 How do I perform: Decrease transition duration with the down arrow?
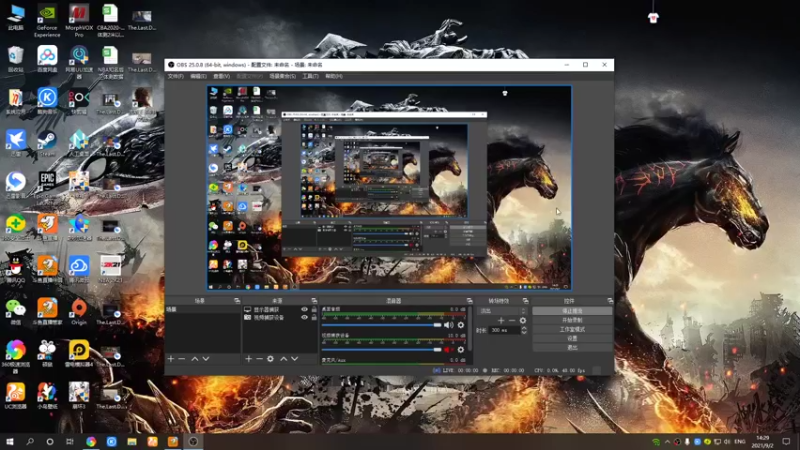coord(523,332)
